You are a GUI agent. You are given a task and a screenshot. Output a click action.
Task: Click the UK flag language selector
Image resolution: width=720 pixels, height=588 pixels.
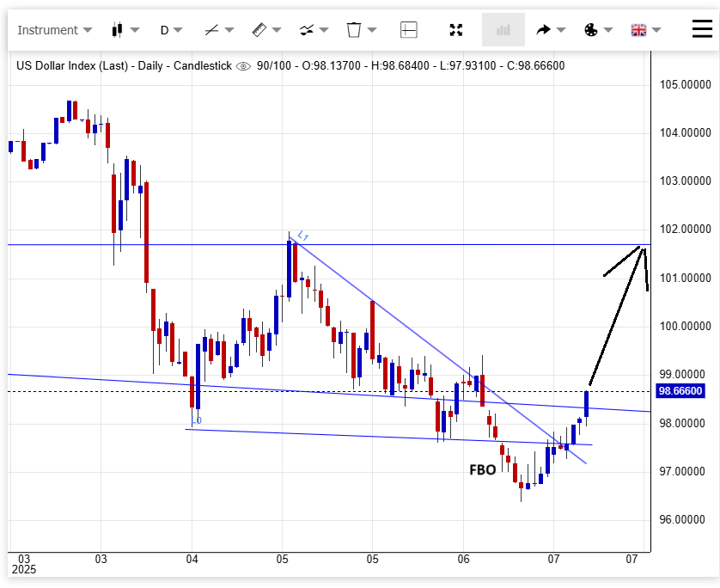pos(638,30)
